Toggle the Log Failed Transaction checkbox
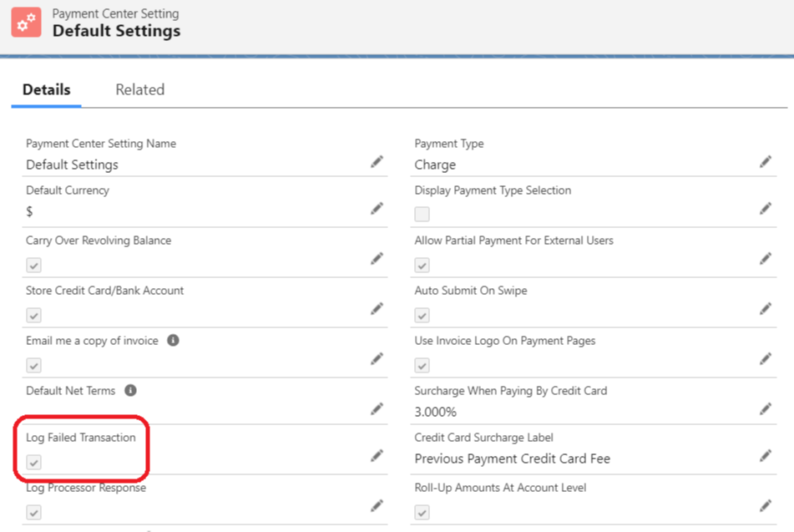Image resolution: width=794 pixels, height=532 pixels. (x=34, y=462)
